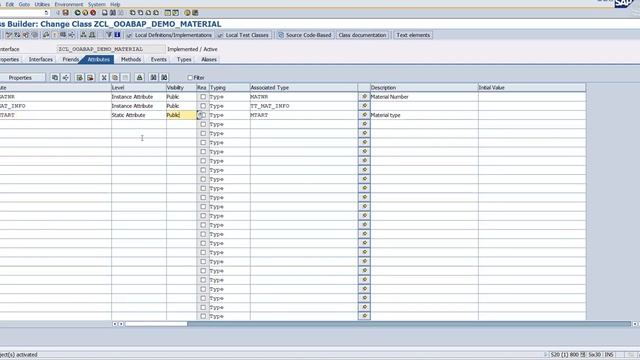Click the Class documentation button
The width and height of the screenshot is (640, 360).
pos(362,35)
